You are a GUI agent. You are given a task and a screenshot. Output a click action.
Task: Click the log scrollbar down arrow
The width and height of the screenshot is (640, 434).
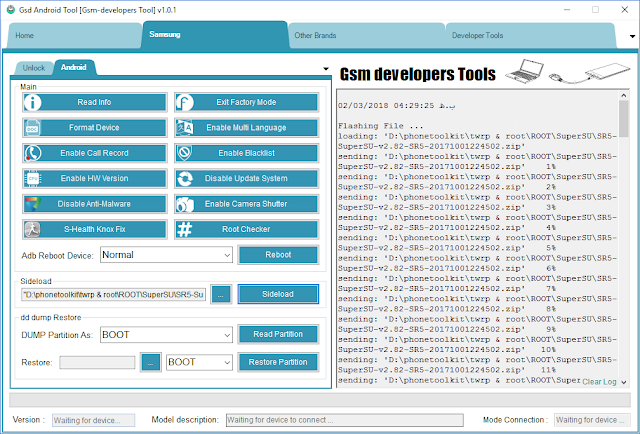(624, 382)
